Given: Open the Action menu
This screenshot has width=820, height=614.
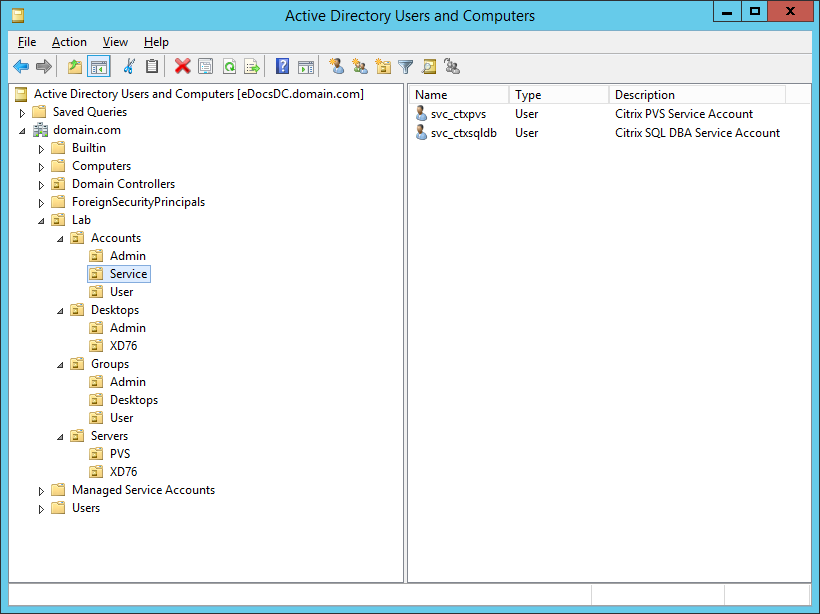Looking at the screenshot, I should tap(69, 42).
